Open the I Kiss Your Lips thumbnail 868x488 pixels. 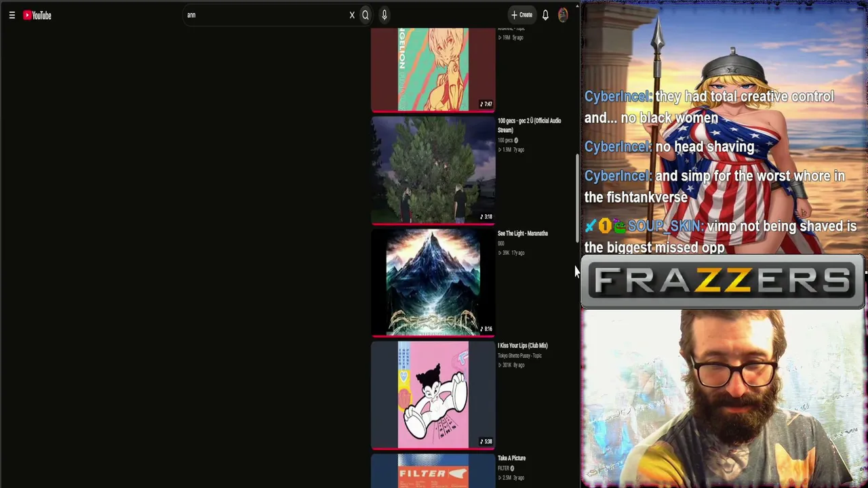433,394
